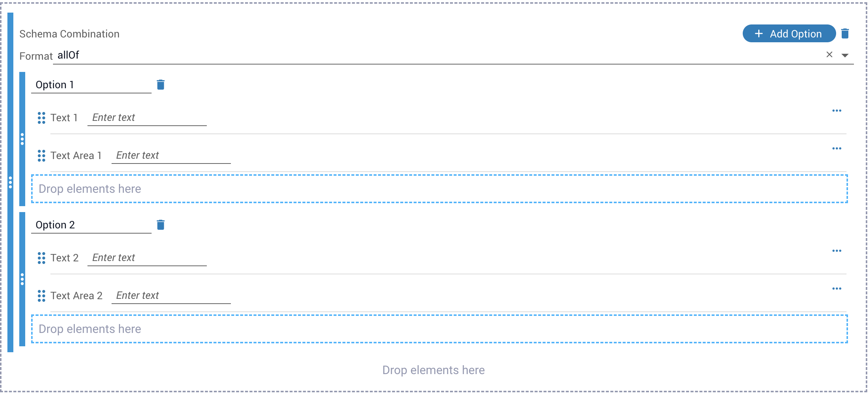This screenshot has height=393, width=868.
Task: Click the Schema Combination outer drag handle
Action: pos(10,182)
